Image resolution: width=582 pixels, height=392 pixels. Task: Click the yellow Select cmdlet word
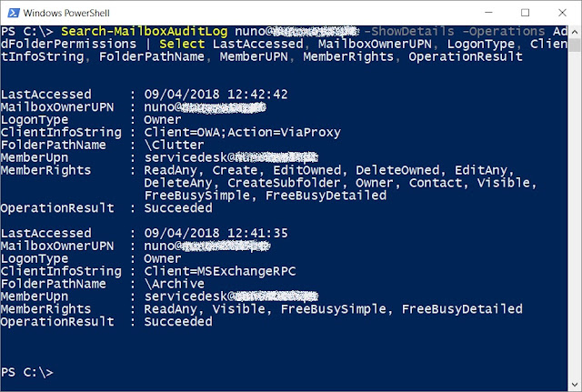click(x=182, y=44)
